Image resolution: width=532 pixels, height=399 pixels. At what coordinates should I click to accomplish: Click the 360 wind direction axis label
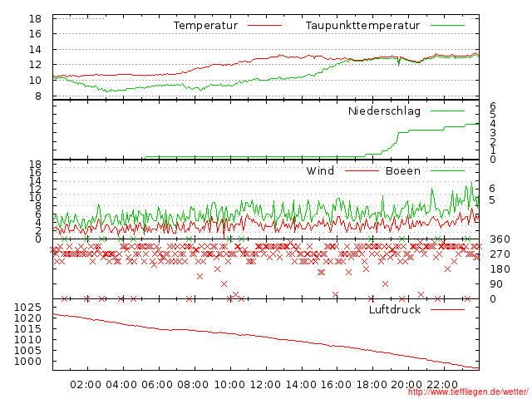(x=500, y=239)
